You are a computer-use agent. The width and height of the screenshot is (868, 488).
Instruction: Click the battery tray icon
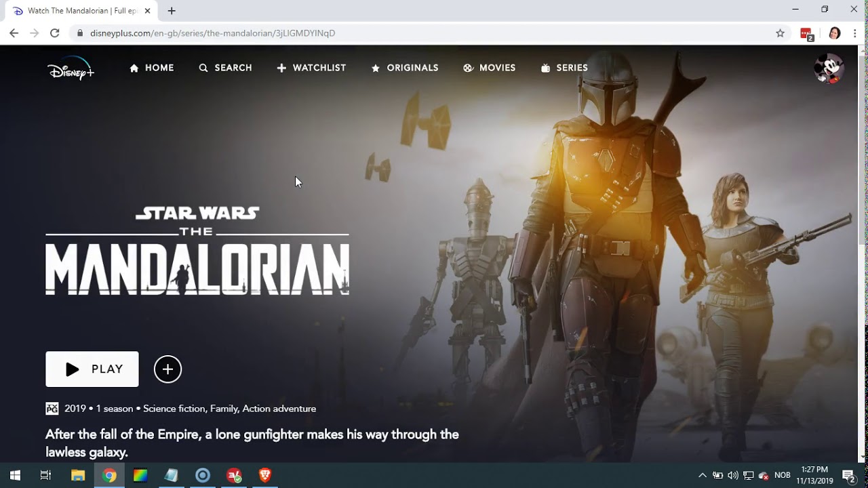717,475
